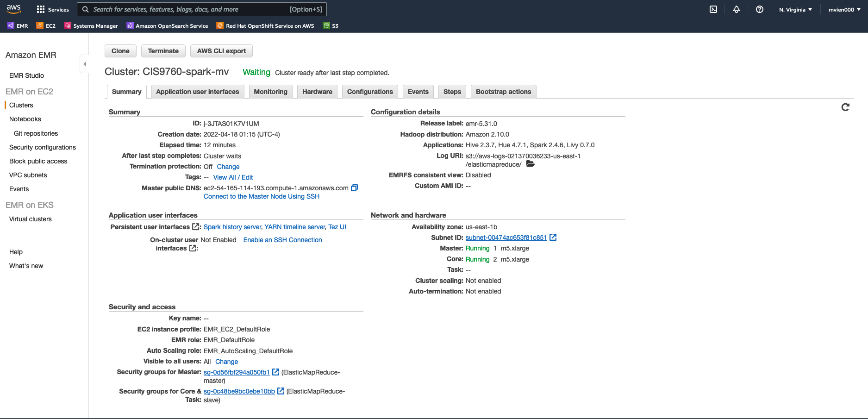The height and width of the screenshot is (419, 868).
Task: Open sg-0c48be9bc0ebe10bb security group link
Action: tap(239, 391)
